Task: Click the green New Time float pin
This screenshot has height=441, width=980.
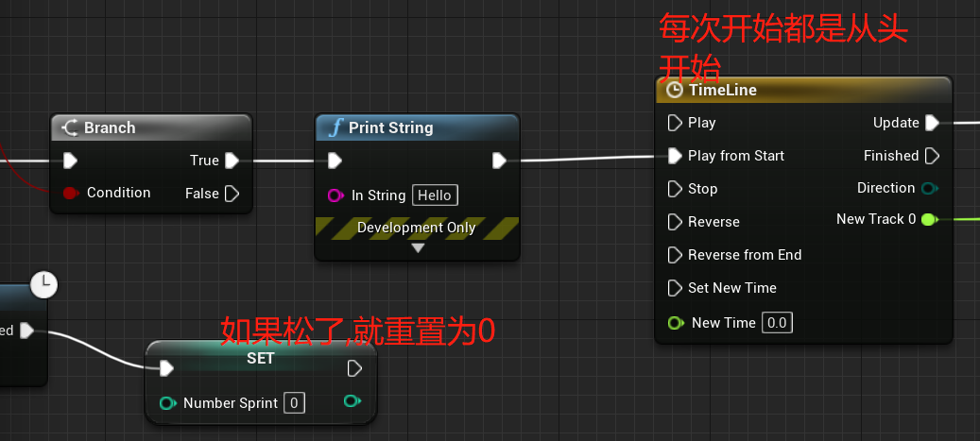Action: coord(676,323)
